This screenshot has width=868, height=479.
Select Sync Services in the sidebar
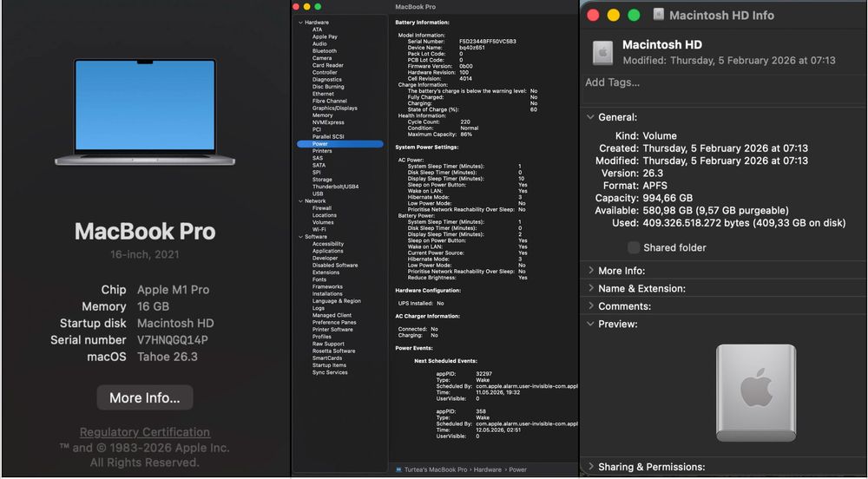[x=329, y=373]
